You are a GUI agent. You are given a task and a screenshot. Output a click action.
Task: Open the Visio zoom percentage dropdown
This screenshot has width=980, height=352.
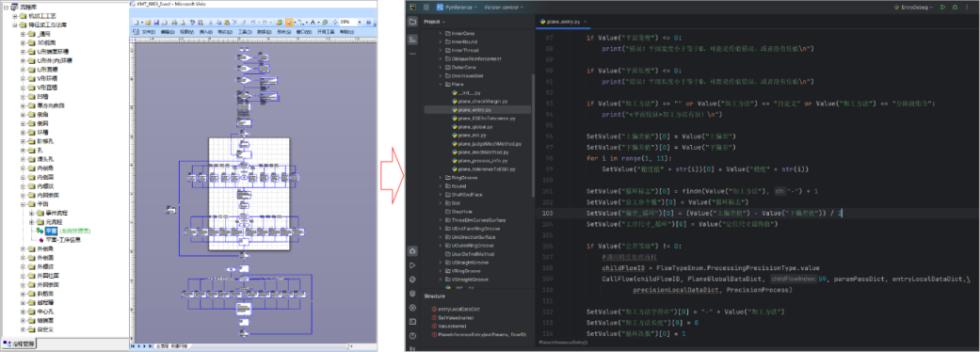360,22
